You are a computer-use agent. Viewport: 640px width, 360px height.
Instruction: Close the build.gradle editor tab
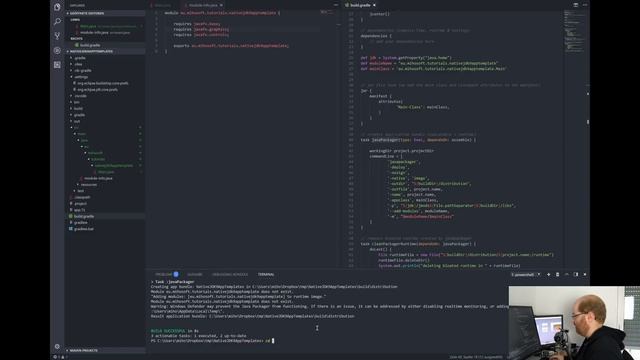(374, 5)
